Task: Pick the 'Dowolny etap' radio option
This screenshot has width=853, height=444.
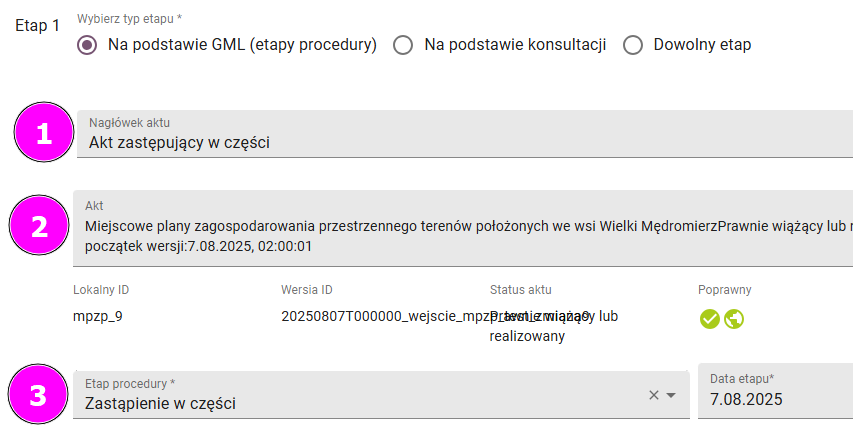Action: tap(632, 45)
